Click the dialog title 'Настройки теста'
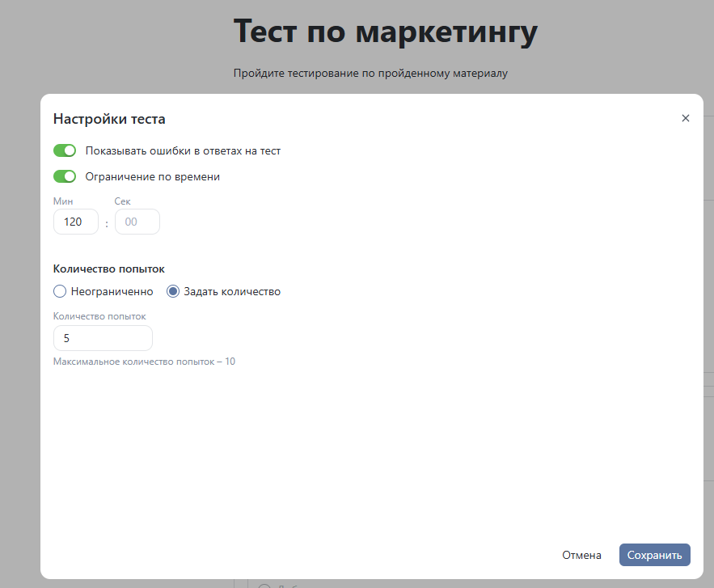This screenshot has height=588, width=714. (108, 118)
